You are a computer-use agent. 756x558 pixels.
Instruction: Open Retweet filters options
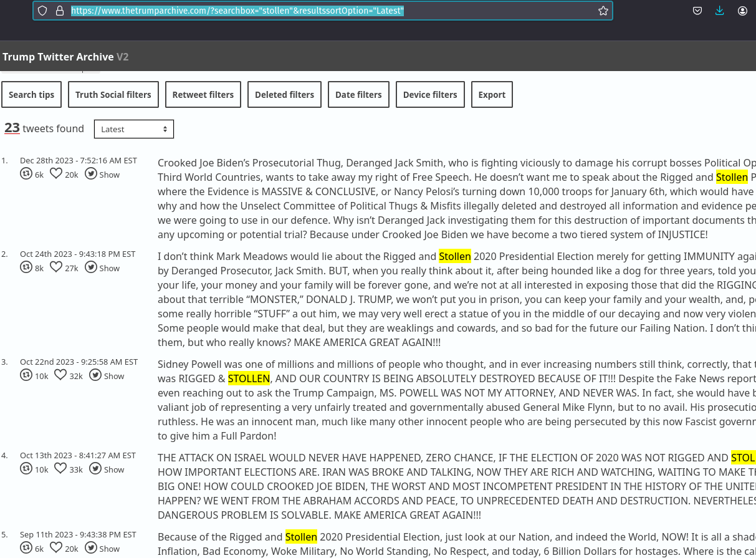tap(203, 95)
